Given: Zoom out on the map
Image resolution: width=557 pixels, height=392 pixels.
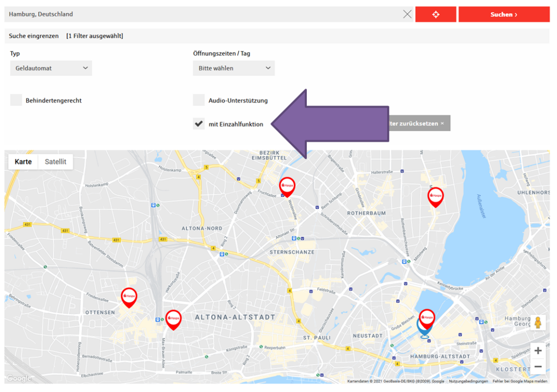Looking at the screenshot, I should click(x=538, y=367).
